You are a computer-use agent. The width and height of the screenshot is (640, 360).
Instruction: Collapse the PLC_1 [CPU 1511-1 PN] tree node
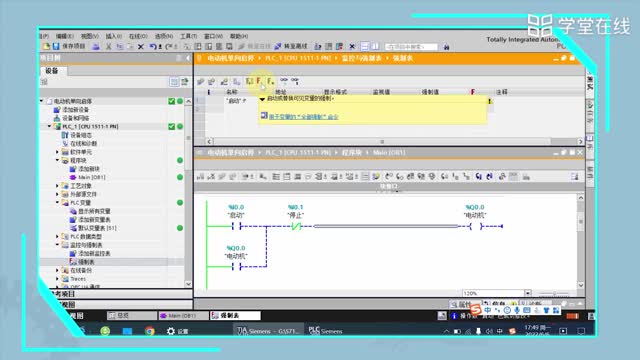pos(49,127)
